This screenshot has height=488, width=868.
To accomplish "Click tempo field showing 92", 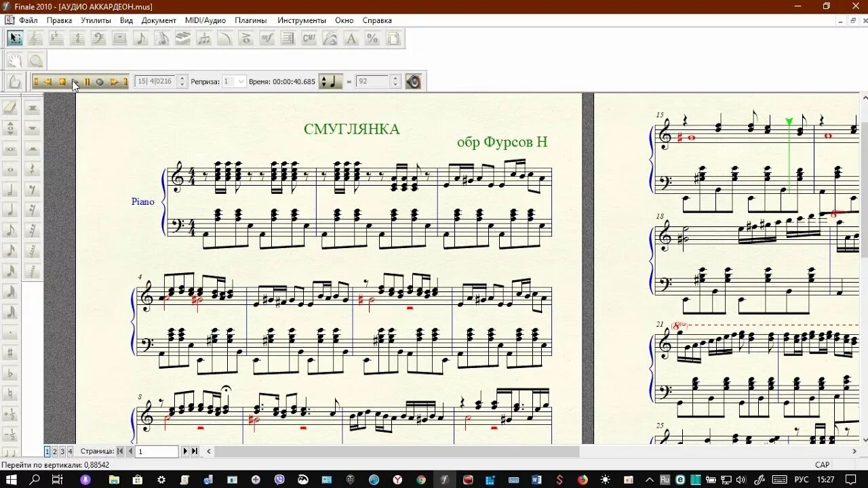I will [372, 81].
